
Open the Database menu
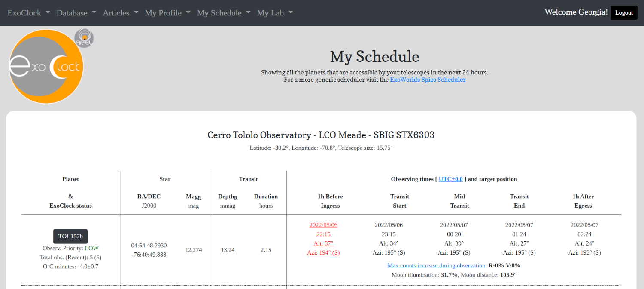(x=76, y=13)
